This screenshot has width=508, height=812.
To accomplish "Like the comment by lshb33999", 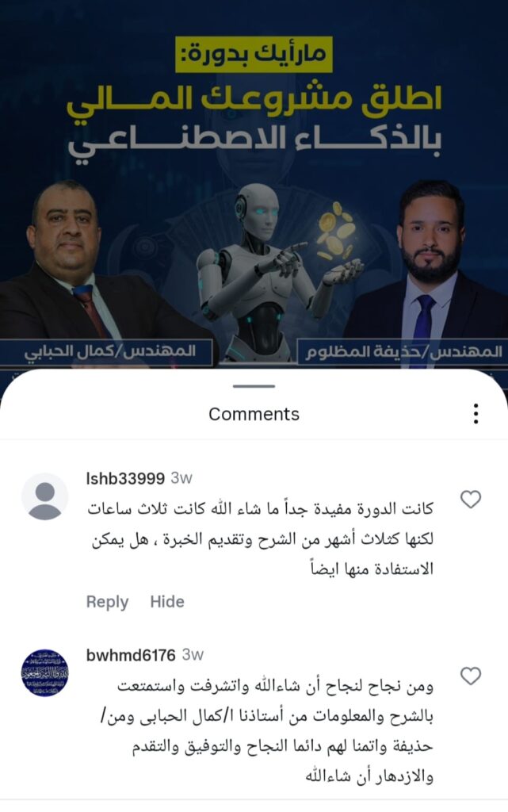I will point(471,500).
